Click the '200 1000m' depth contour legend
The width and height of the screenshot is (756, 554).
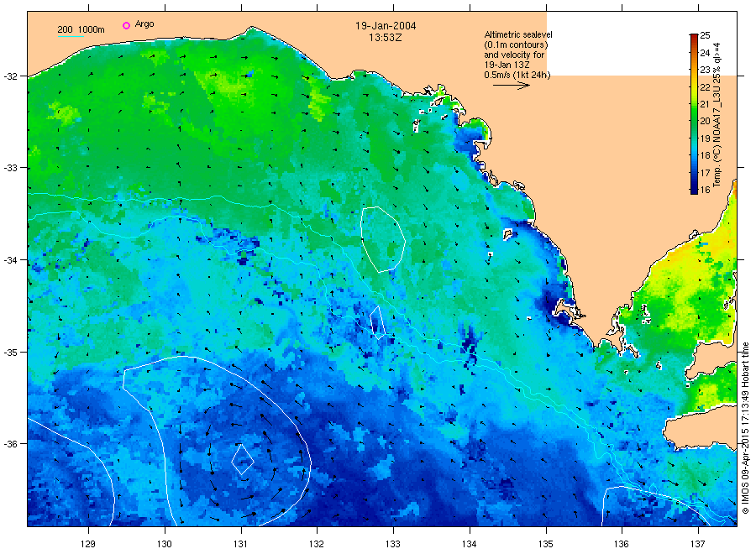tap(81, 30)
